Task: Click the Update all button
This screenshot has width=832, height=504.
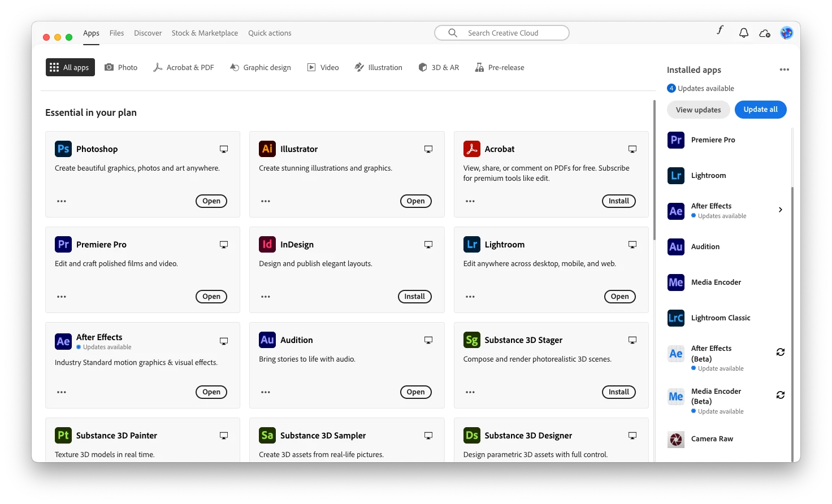Action: point(760,110)
